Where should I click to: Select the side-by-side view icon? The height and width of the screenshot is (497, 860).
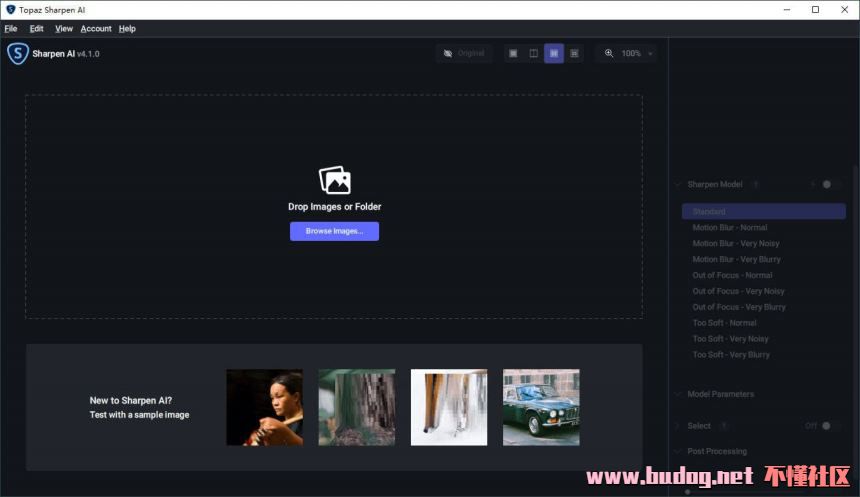[554, 53]
